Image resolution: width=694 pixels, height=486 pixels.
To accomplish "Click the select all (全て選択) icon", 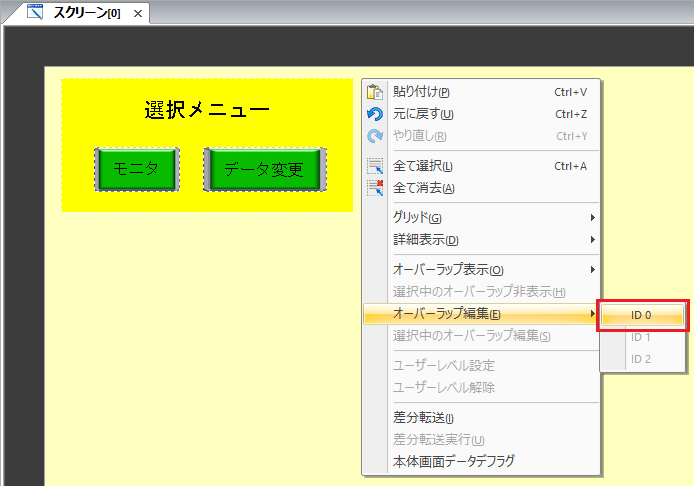I will point(375,166).
